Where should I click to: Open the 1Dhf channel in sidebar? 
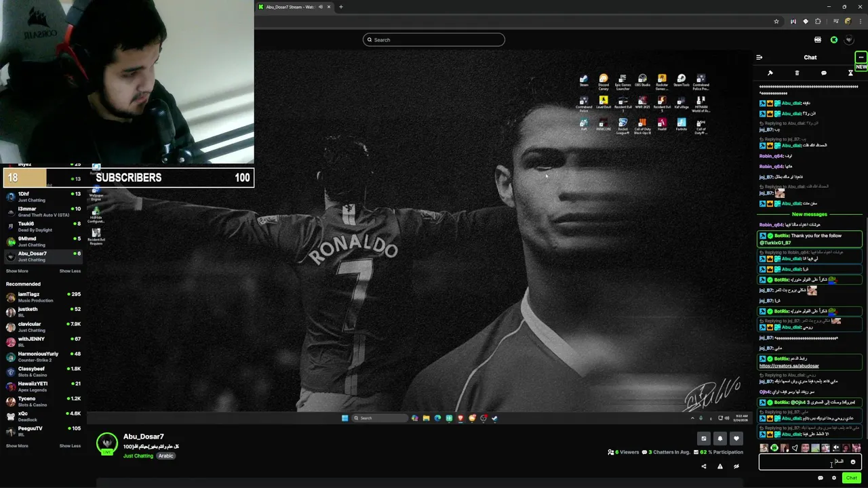coord(42,197)
